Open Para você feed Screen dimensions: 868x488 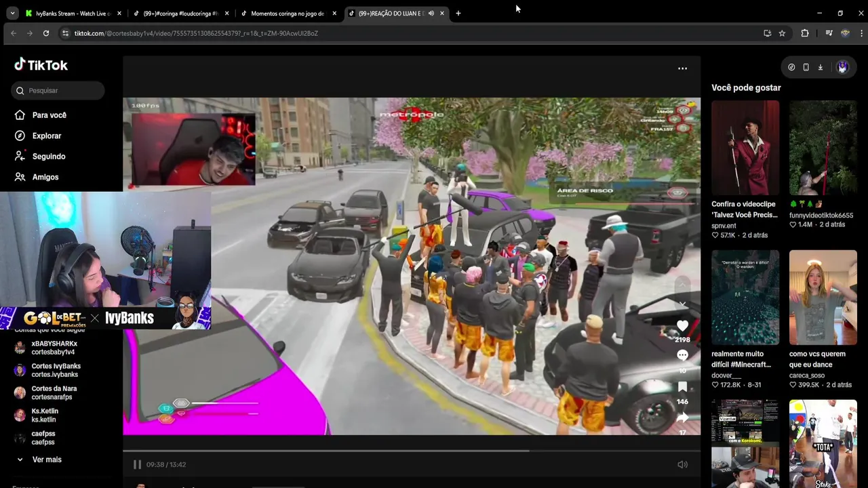[41, 115]
